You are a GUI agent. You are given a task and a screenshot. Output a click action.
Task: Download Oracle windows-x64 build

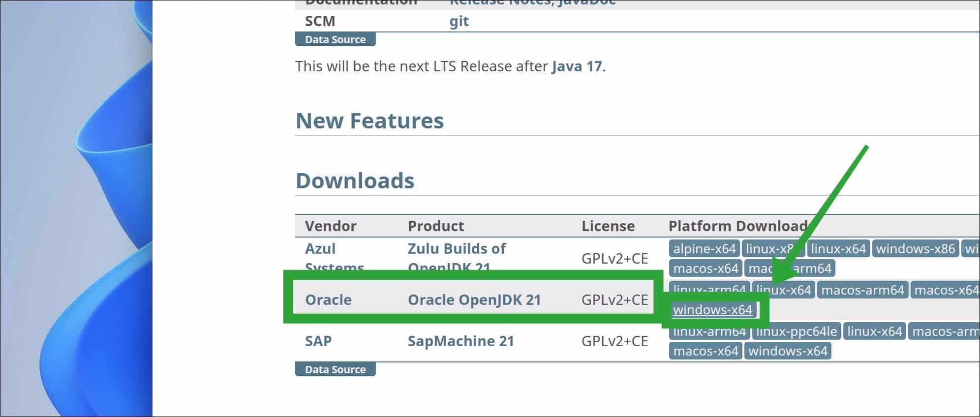(x=712, y=310)
